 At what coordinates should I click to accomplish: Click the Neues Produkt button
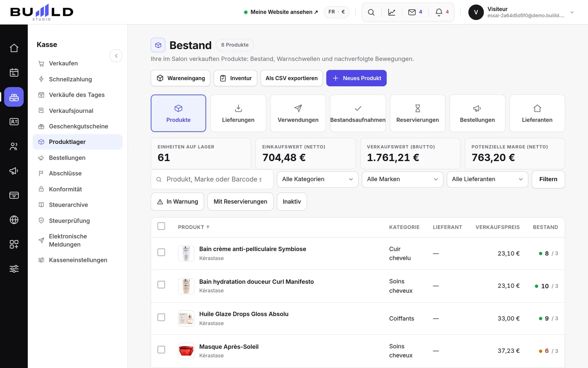tap(356, 78)
